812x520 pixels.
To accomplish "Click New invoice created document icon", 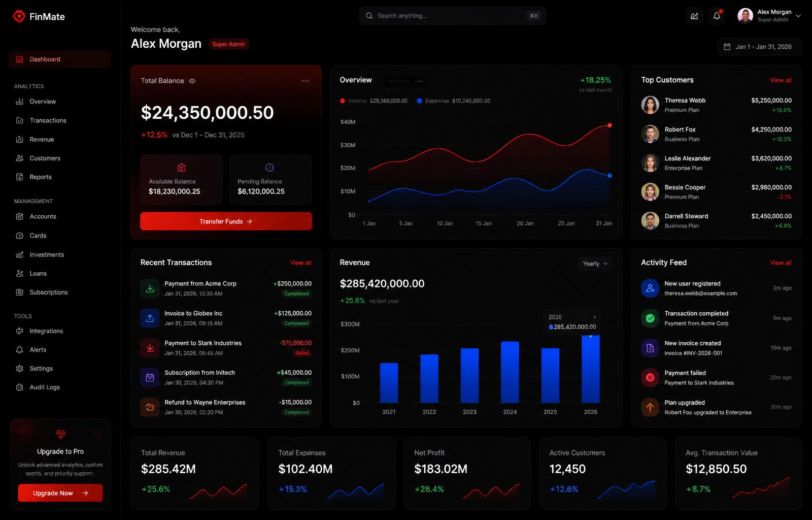I will pos(650,348).
